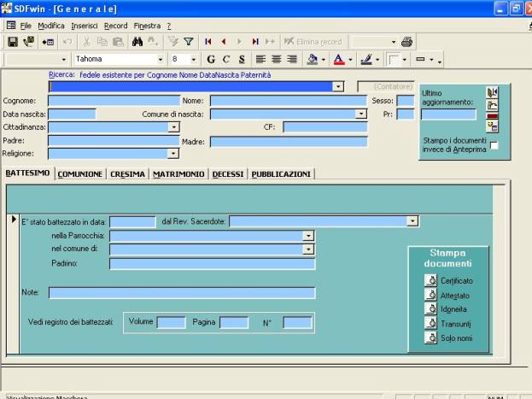Open the Modifica menu
Screen dimensions: 532x399
pos(51,26)
